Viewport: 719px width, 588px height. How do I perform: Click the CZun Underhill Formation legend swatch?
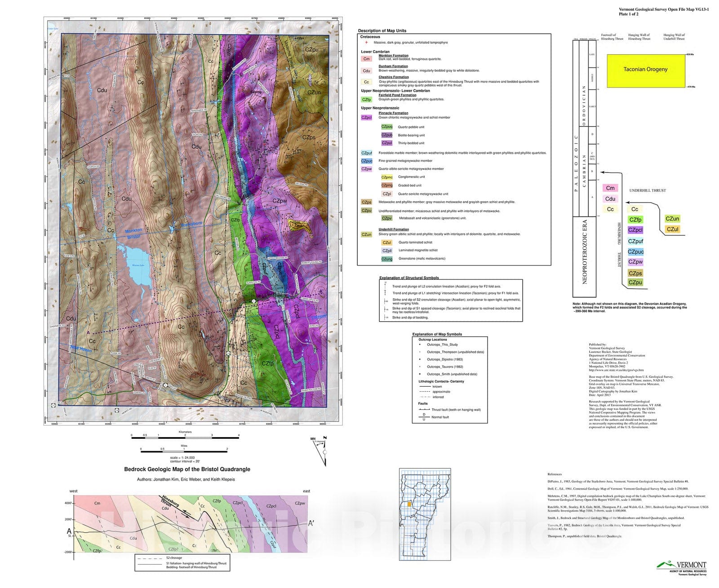[367, 234]
